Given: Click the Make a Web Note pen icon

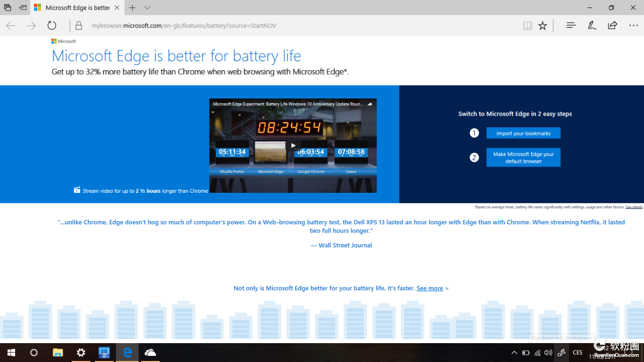Looking at the screenshot, I should coord(592,25).
